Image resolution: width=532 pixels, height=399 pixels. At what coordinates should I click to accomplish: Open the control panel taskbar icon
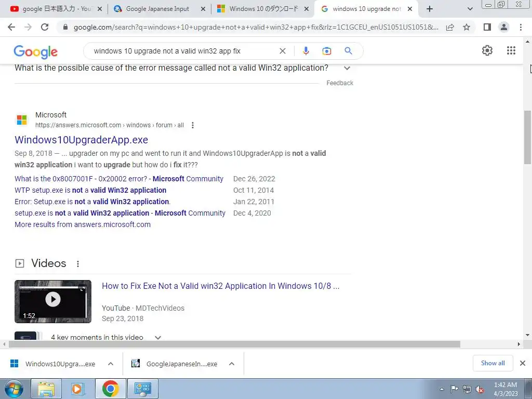(x=142, y=389)
